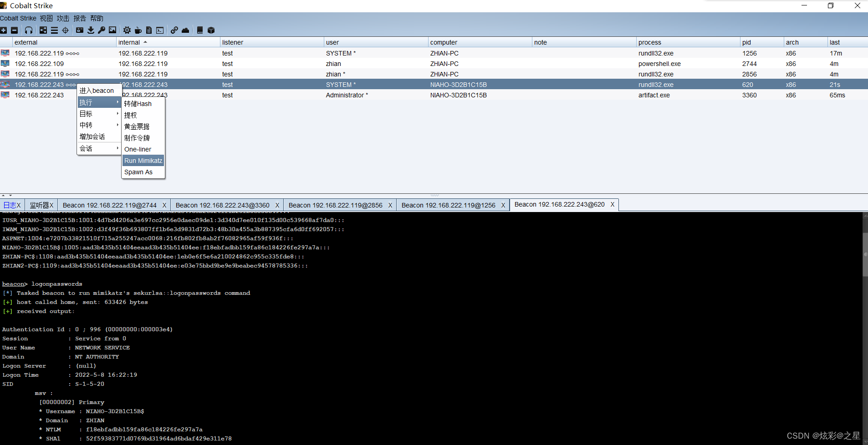Click the session icon of the artifact.exe row
Image resolution: width=868 pixels, height=445 pixels.
(5, 95)
